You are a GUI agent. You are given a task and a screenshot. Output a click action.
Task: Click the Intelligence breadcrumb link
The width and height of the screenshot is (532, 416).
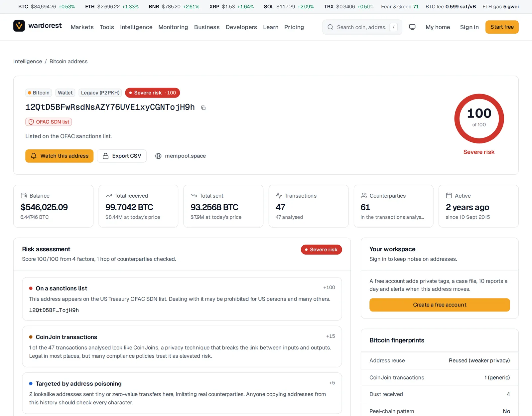coord(28,62)
